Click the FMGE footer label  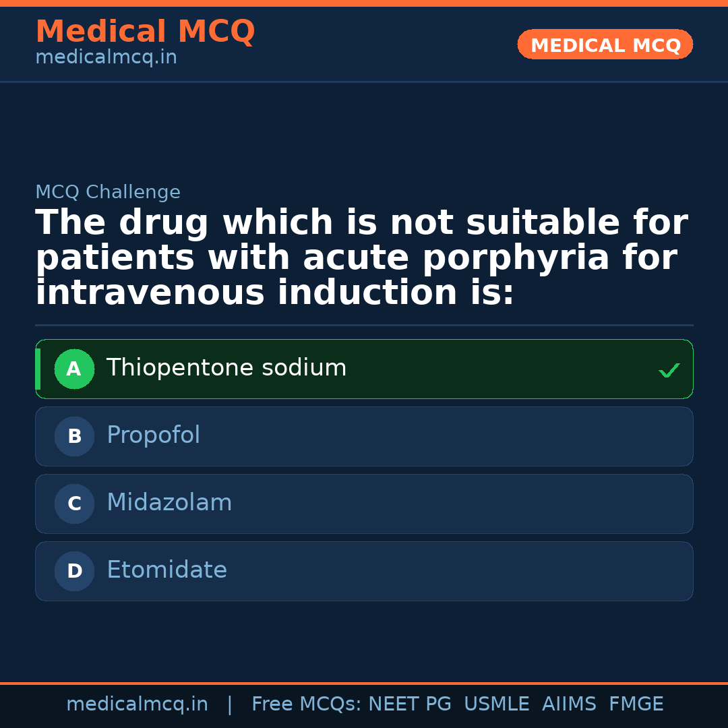tap(636, 704)
